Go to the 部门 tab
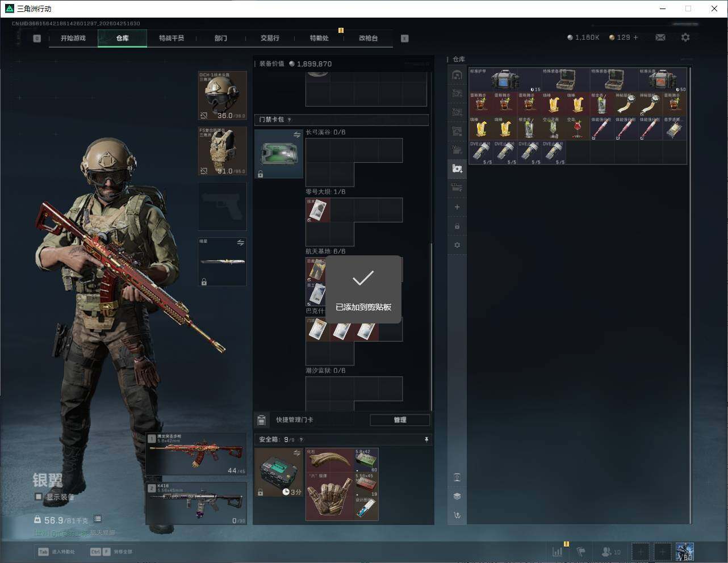The height and width of the screenshot is (563, 728). click(x=221, y=38)
